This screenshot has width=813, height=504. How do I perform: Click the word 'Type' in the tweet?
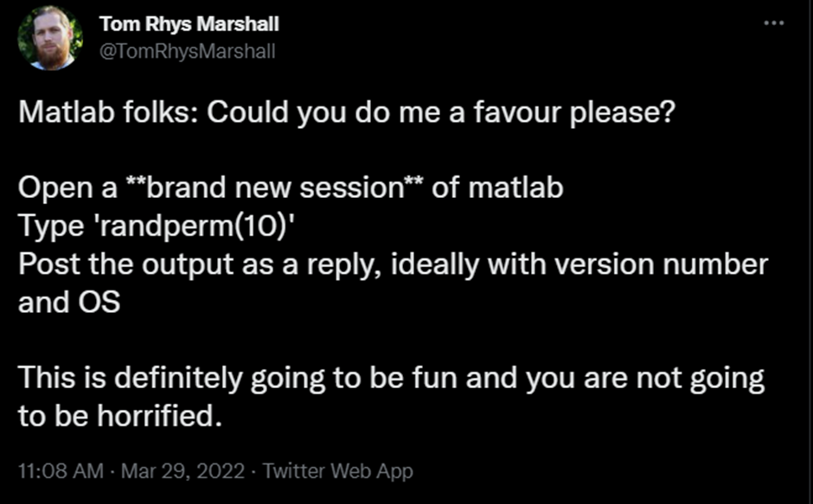coord(52,226)
